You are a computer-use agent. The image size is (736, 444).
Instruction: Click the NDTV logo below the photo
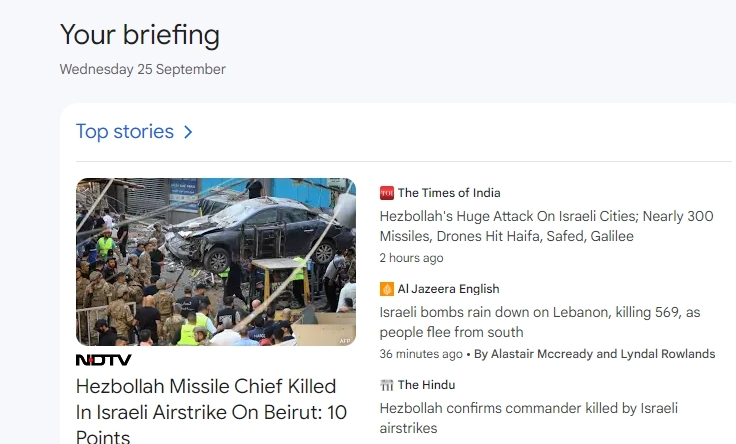[104, 360]
